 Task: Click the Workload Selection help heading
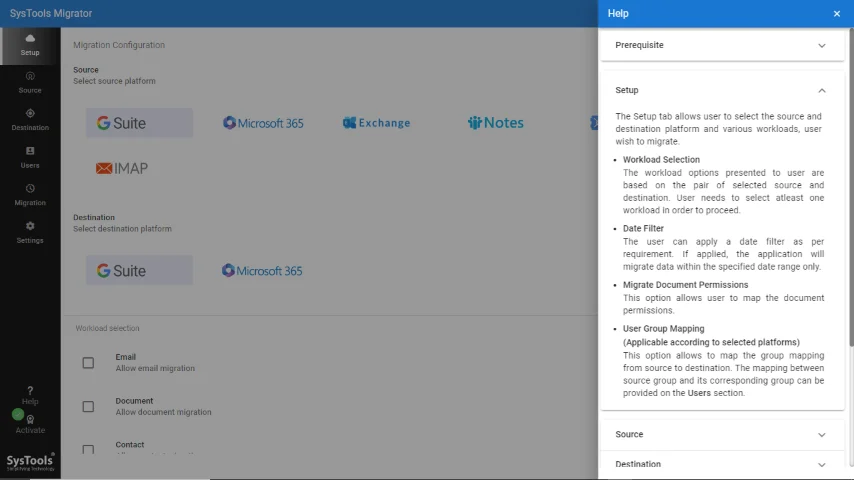click(x=661, y=160)
